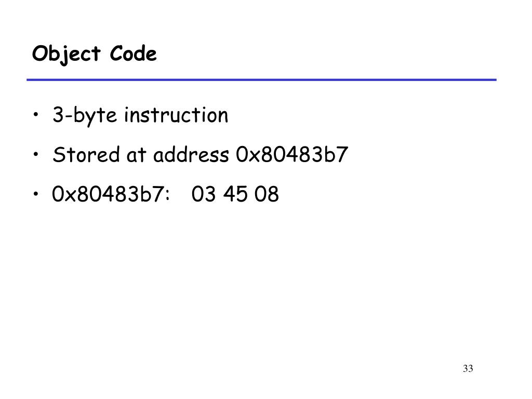Select the word 'Code' in the title
The width and height of the screenshot is (532, 399).
pyautogui.click(x=133, y=54)
